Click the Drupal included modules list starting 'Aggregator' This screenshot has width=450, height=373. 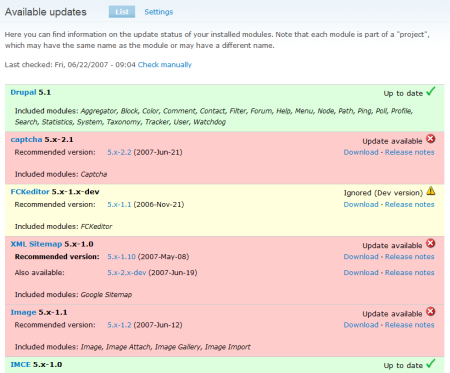[214, 117]
